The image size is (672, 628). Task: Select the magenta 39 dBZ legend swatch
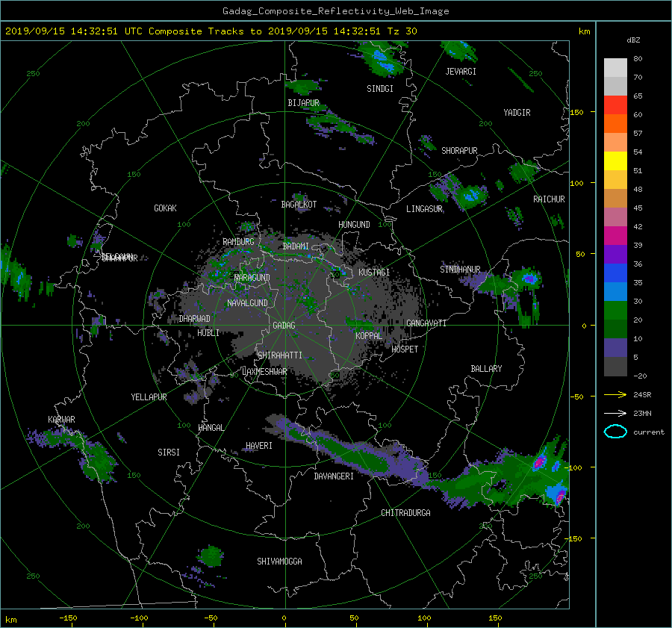pos(615,236)
